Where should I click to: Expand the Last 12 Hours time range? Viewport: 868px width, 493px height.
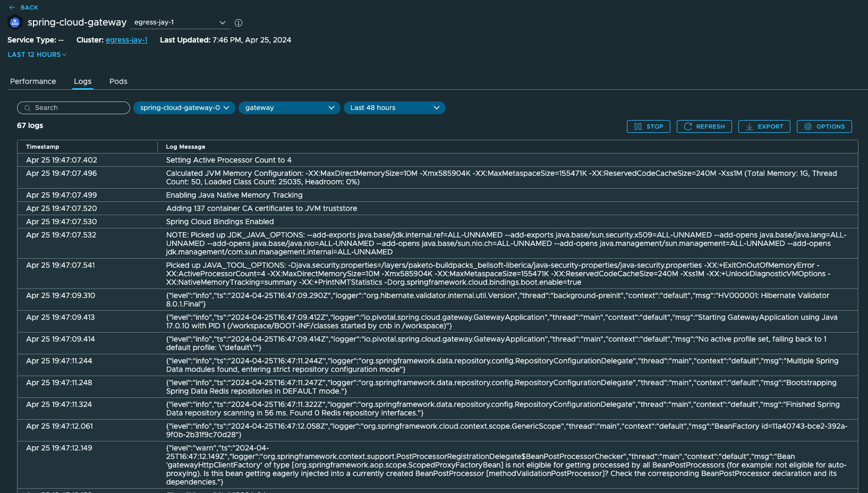(x=37, y=55)
